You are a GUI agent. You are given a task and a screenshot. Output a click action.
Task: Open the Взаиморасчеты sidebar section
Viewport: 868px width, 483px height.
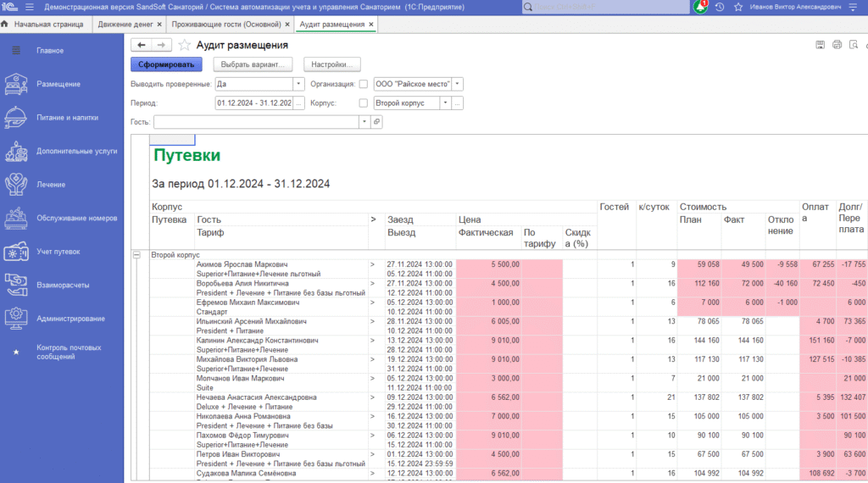point(63,285)
